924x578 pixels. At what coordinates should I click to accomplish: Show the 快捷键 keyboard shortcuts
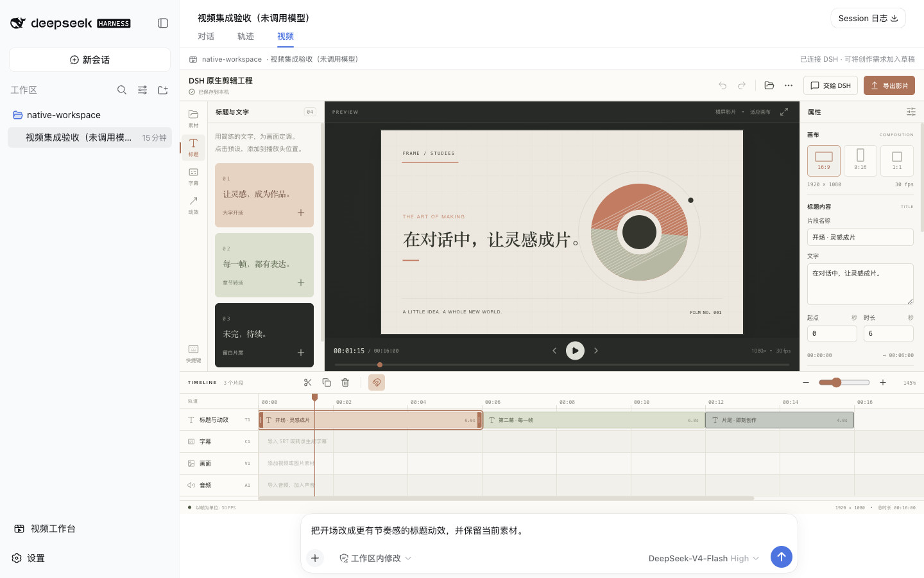coord(193,353)
